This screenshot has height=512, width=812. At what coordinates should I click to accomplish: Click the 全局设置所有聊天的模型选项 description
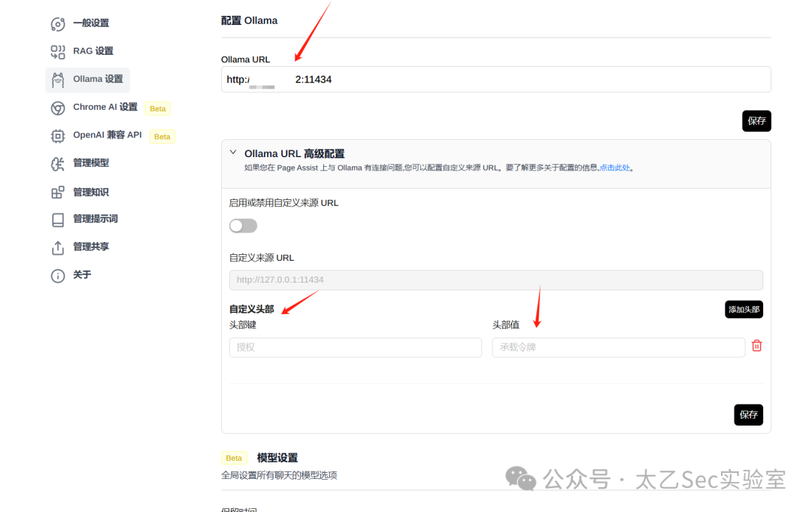pyautogui.click(x=279, y=475)
